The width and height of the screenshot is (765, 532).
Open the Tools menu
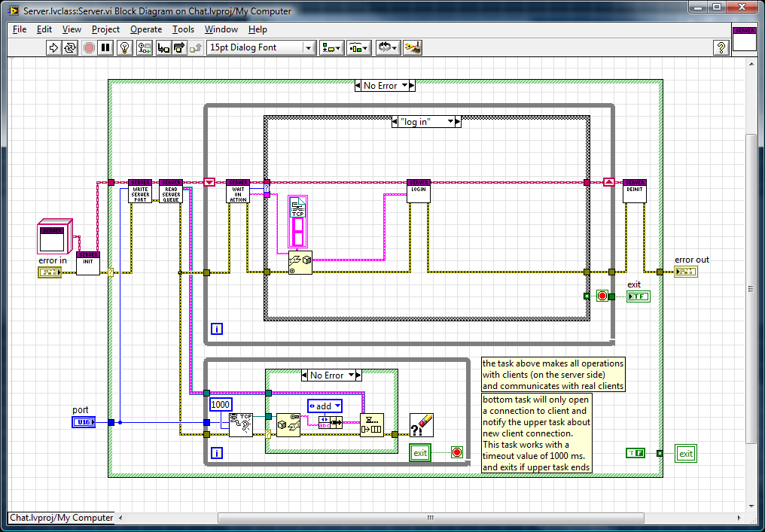[x=183, y=29]
